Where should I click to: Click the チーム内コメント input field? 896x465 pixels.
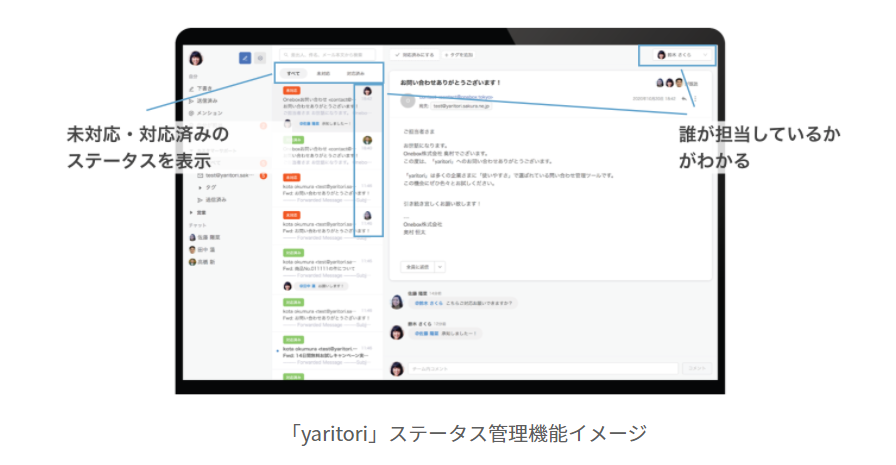[543, 369]
